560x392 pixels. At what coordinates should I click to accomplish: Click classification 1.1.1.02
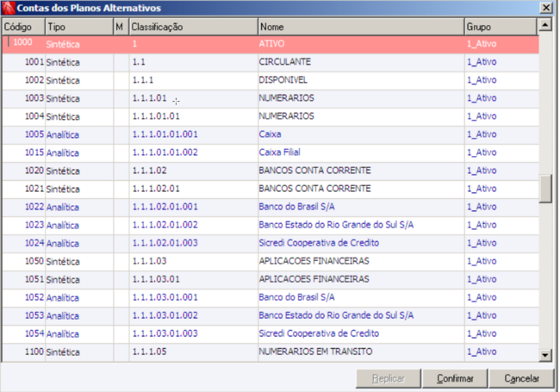pos(149,171)
